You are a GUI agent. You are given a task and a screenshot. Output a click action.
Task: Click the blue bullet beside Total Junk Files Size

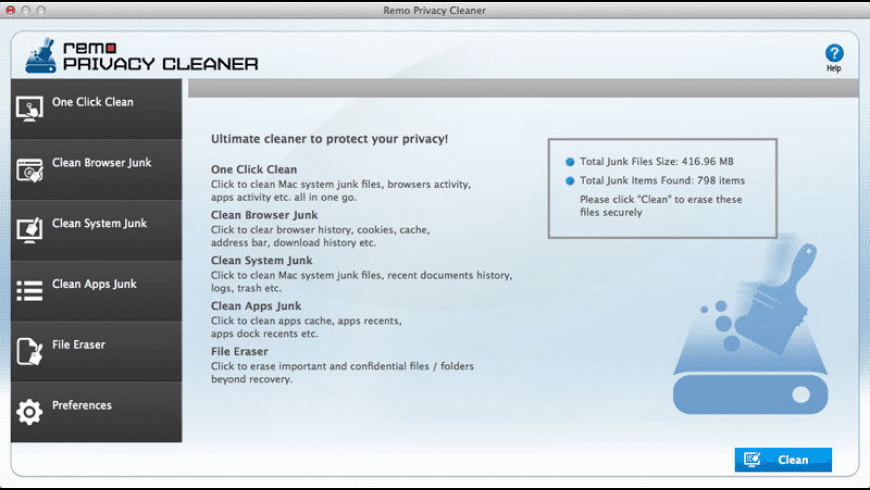point(570,162)
